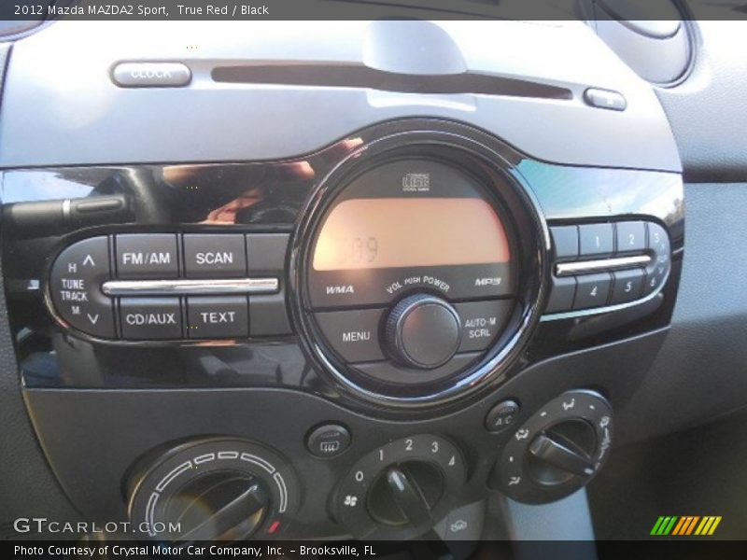Viewport: 747px width, 560px height.
Task: Select radio preset 2
Action: click(630, 238)
